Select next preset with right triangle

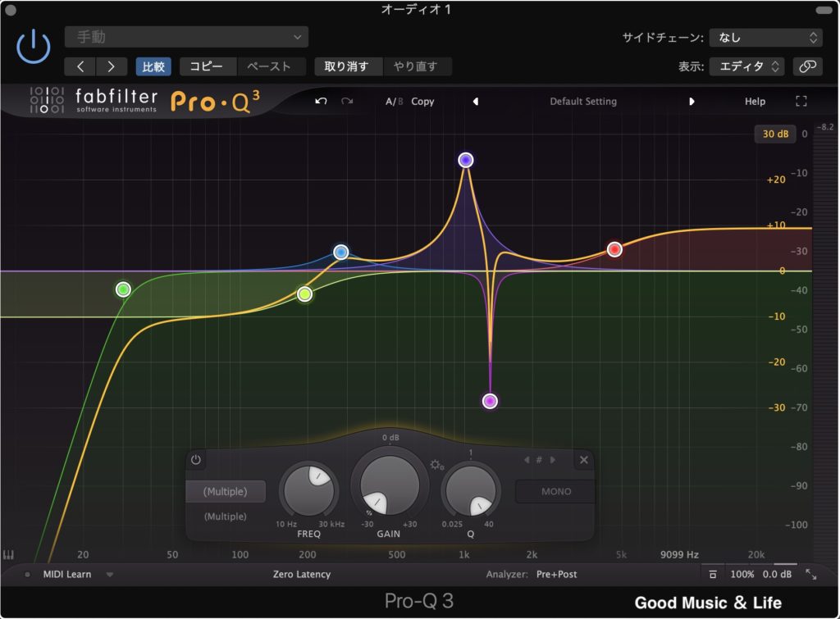[692, 101]
